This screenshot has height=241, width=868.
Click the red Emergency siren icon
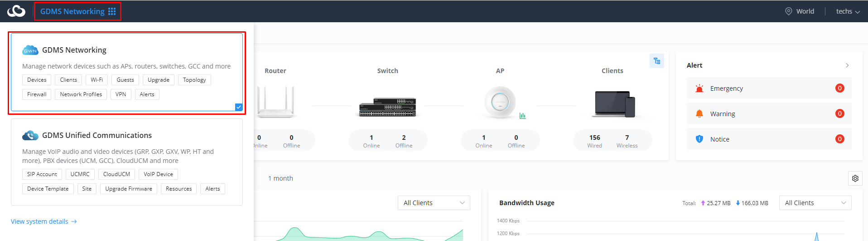[699, 88]
